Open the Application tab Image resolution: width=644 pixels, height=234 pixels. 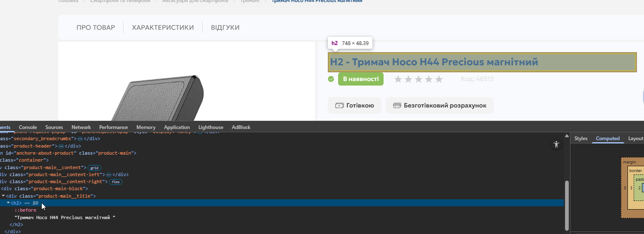177,127
